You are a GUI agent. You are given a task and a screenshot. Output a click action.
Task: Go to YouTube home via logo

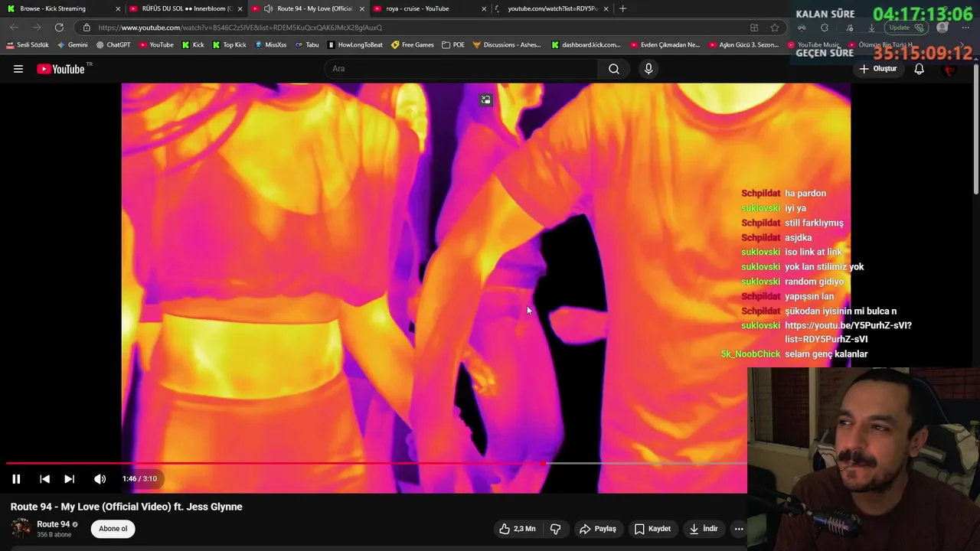[x=61, y=69]
